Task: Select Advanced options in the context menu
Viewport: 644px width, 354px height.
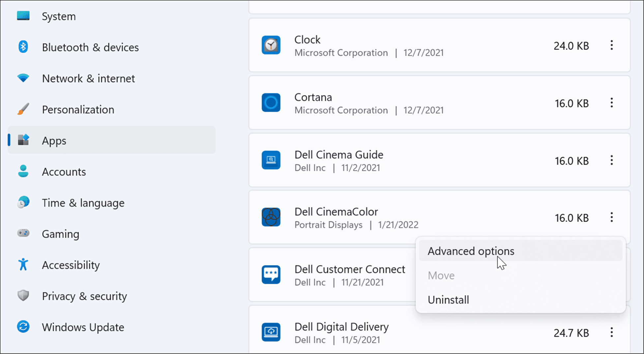Action: (471, 251)
